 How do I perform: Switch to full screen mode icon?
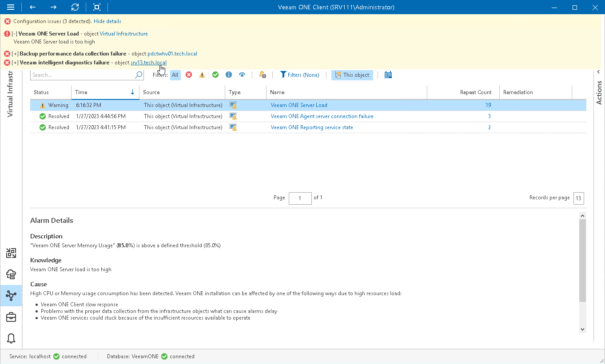(x=97, y=7)
